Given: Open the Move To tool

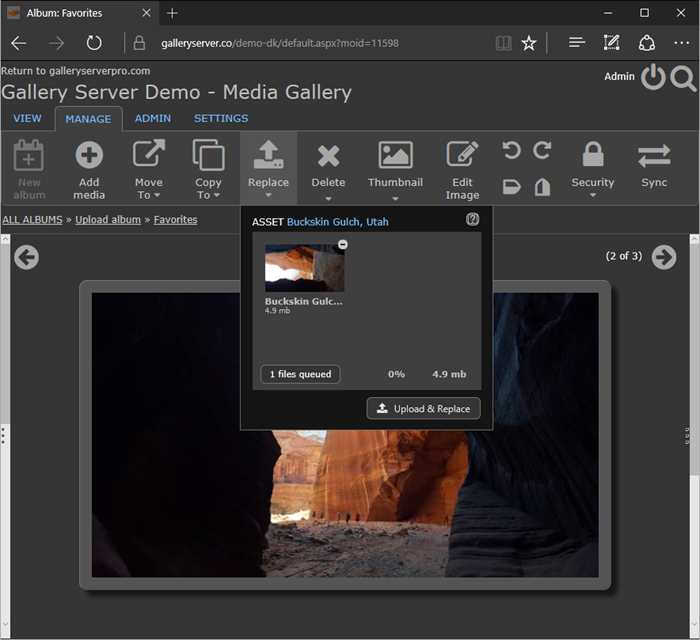Looking at the screenshot, I should 149,170.
